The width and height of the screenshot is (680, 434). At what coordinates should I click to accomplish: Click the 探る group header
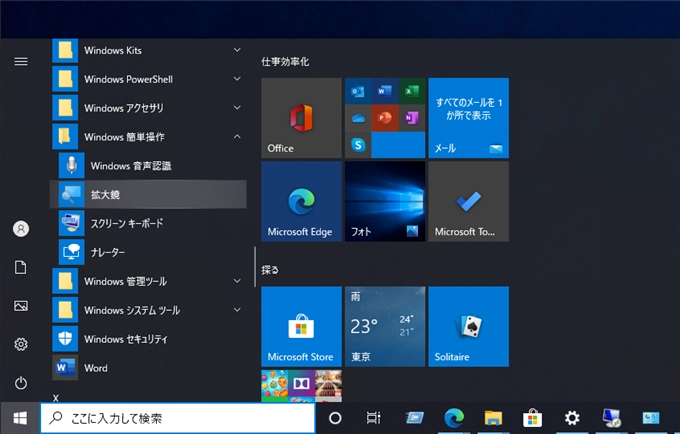270,270
